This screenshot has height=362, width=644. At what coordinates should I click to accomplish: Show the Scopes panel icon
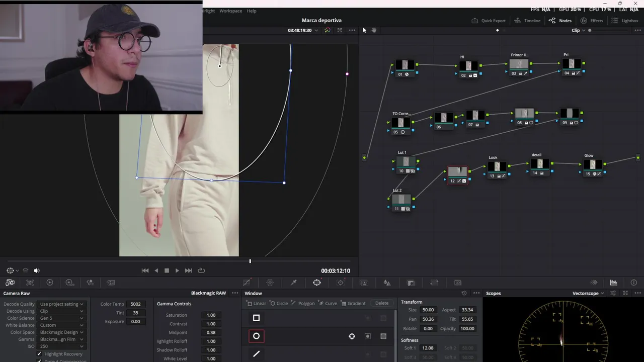(x=614, y=283)
